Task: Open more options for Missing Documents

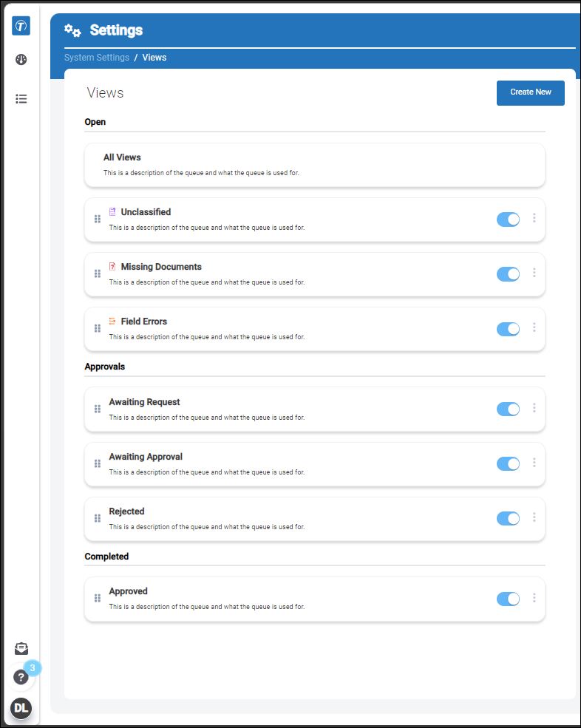Action: 534,273
